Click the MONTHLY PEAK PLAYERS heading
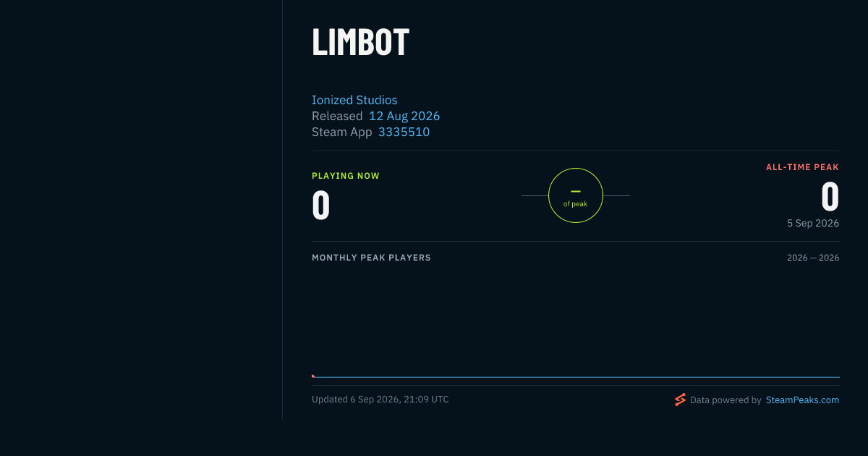The width and height of the screenshot is (868, 456). click(371, 258)
